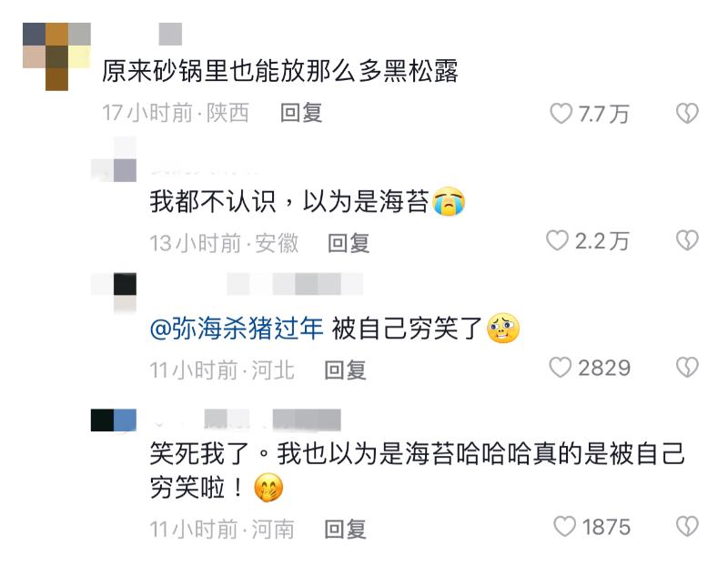The width and height of the screenshot is (728, 567).
Task: Like the seaweed comment from 安徽
Action: [557, 240]
